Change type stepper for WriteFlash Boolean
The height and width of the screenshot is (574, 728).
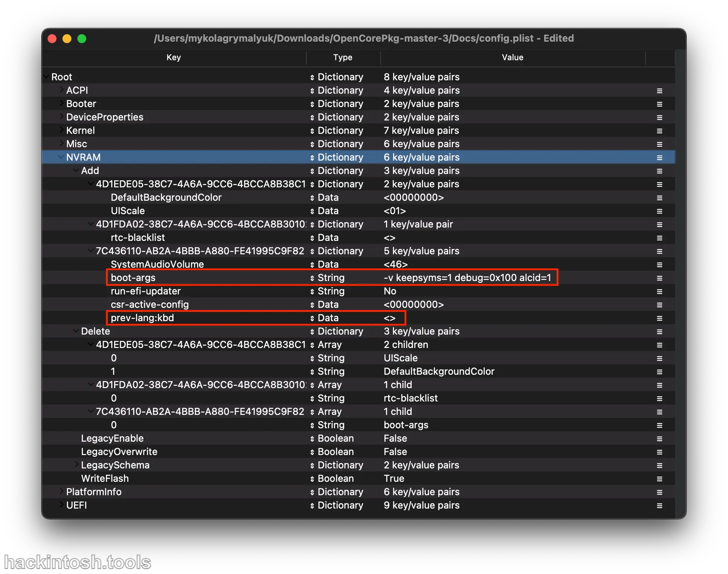pyautogui.click(x=312, y=479)
